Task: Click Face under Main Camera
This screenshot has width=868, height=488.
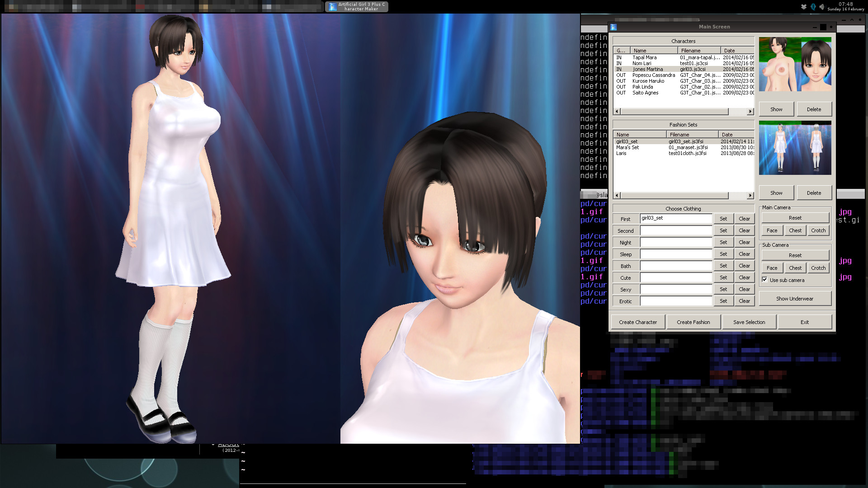Action: tap(772, 230)
